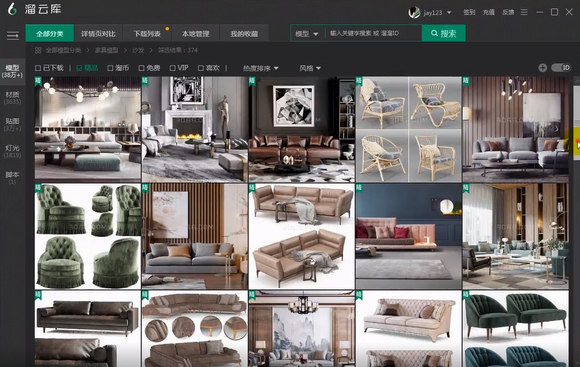Click the 全部模型分类 grid icon in breadcrumb
Viewport: 580px width, 367px height.
click(38, 50)
